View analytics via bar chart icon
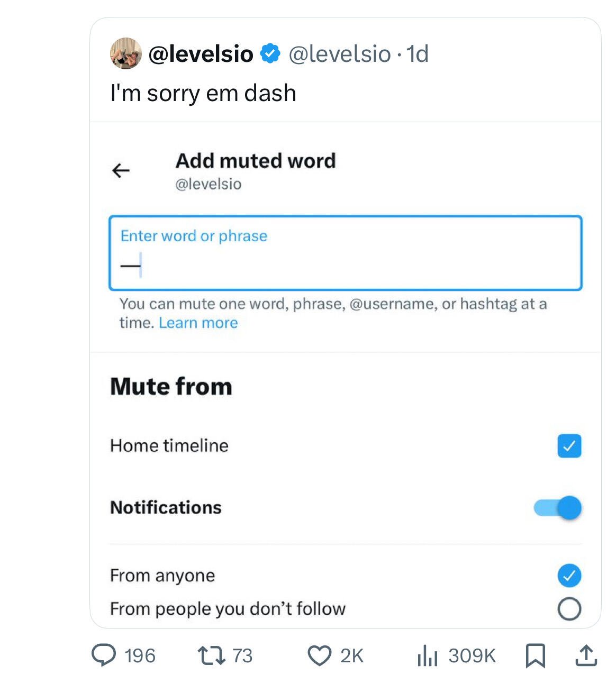Screen dimensions: 616x684 [x=428, y=656]
